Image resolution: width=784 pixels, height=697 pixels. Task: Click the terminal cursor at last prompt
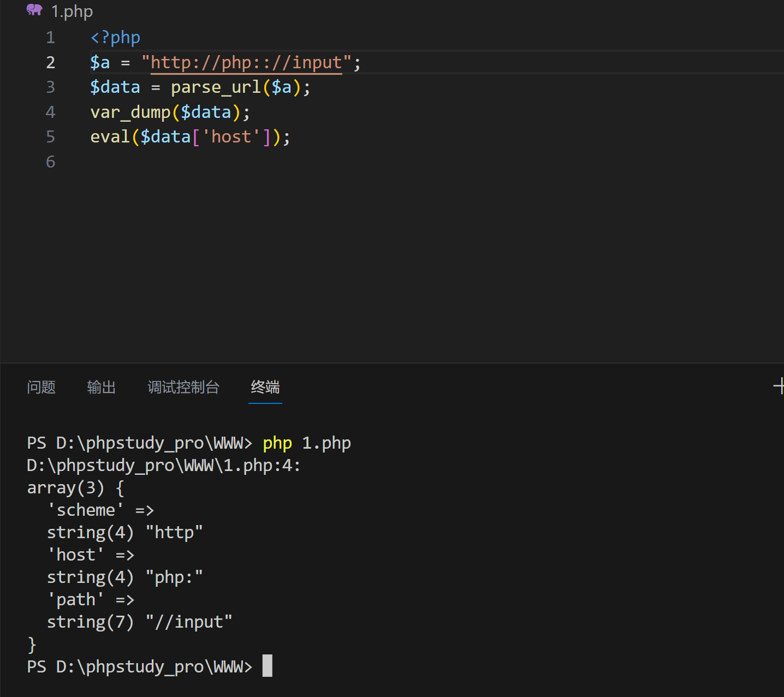pos(268,666)
